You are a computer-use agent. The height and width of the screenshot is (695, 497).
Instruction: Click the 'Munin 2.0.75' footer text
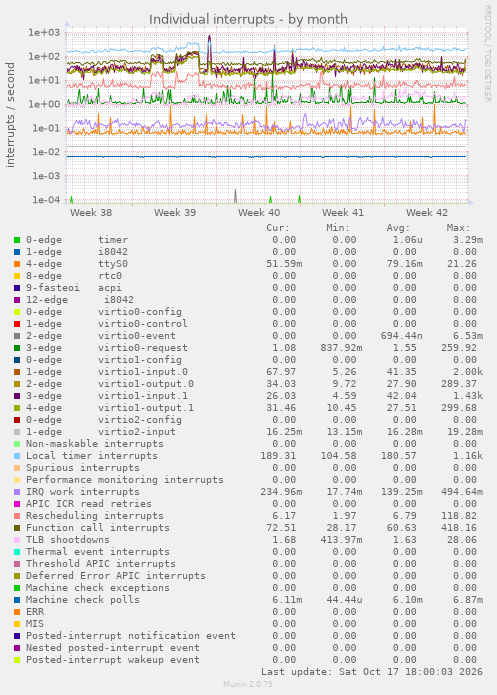click(x=248, y=684)
